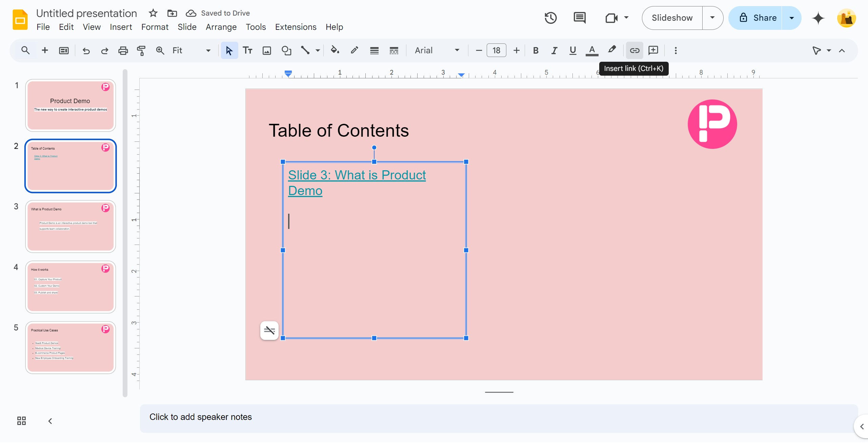
Task: Open the Text color picker
Action: coord(592,51)
